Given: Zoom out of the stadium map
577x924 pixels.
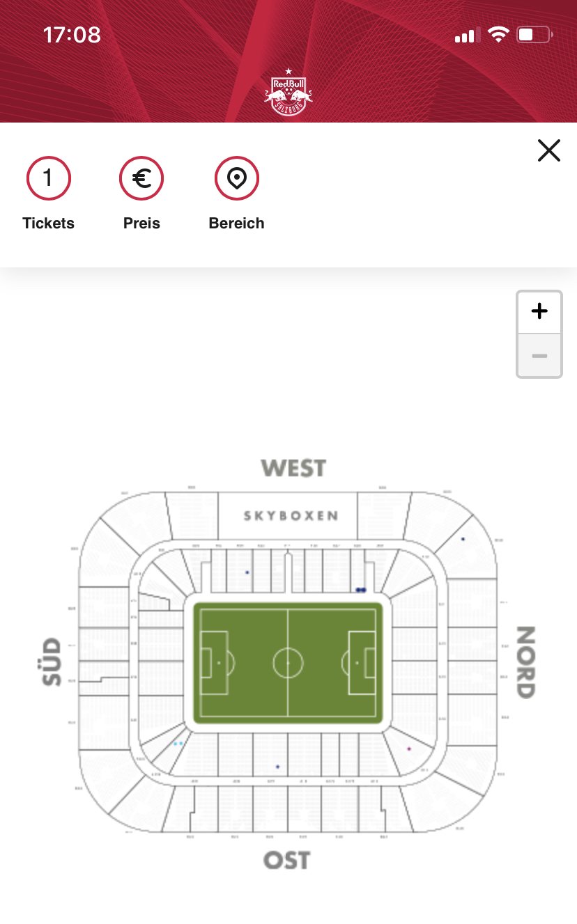Looking at the screenshot, I should [539, 356].
